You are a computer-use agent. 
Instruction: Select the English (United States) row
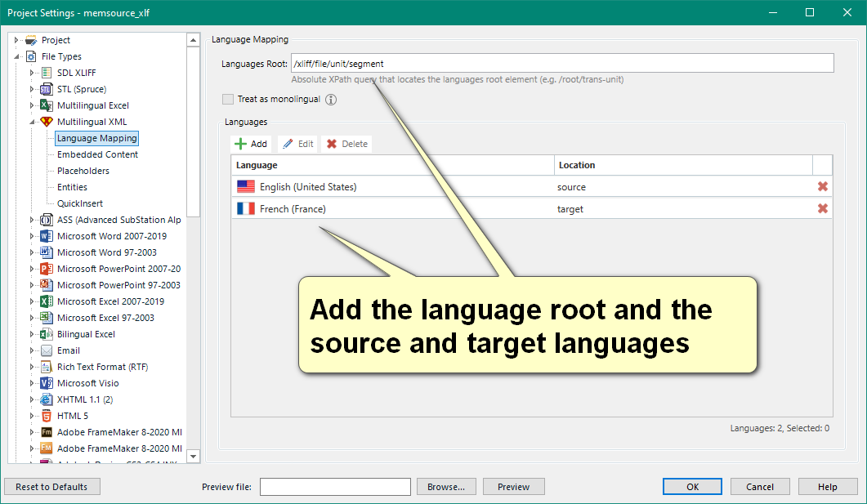coord(531,187)
